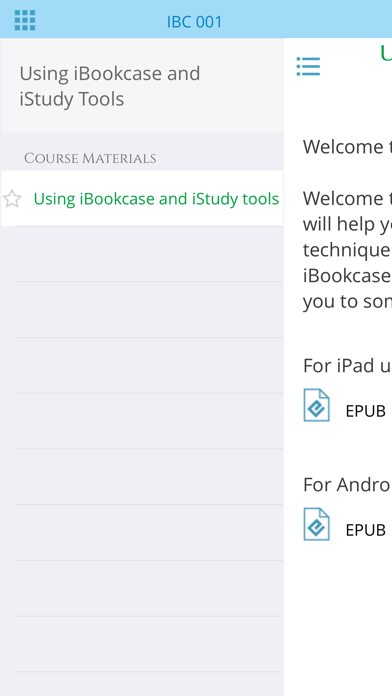The image size is (392, 696).
Task: Tap the Using iBookcase and iStudy Tools heading
Action: [110, 86]
